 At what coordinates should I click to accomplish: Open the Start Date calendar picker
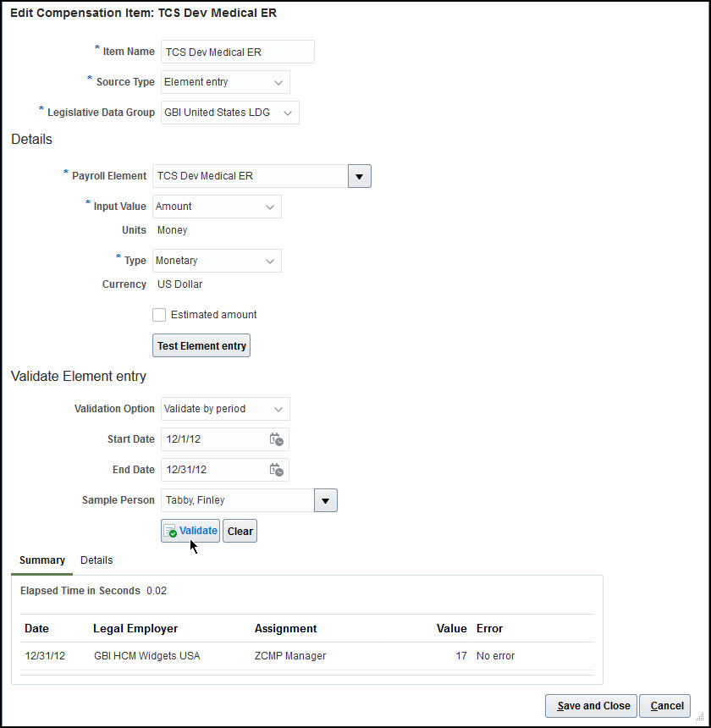coord(276,439)
